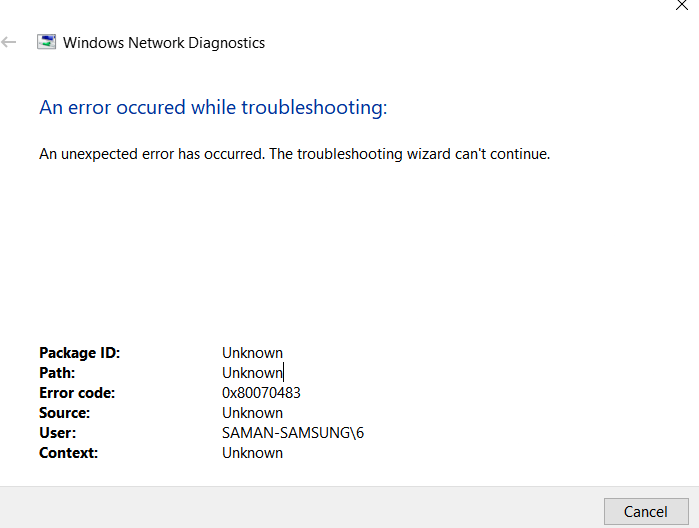Close the troubleshooter window
699x528 pixels.
[x=682, y=5]
